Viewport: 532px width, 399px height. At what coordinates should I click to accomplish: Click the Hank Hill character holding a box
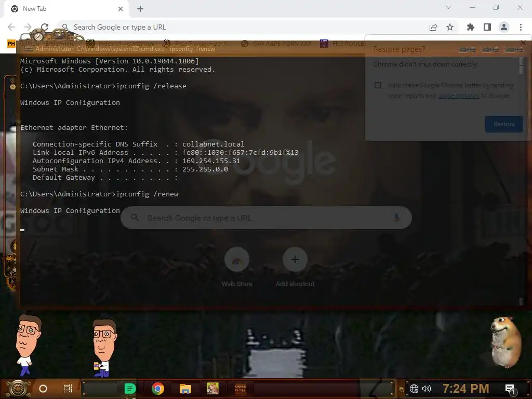pyautogui.click(x=104, y=348)
